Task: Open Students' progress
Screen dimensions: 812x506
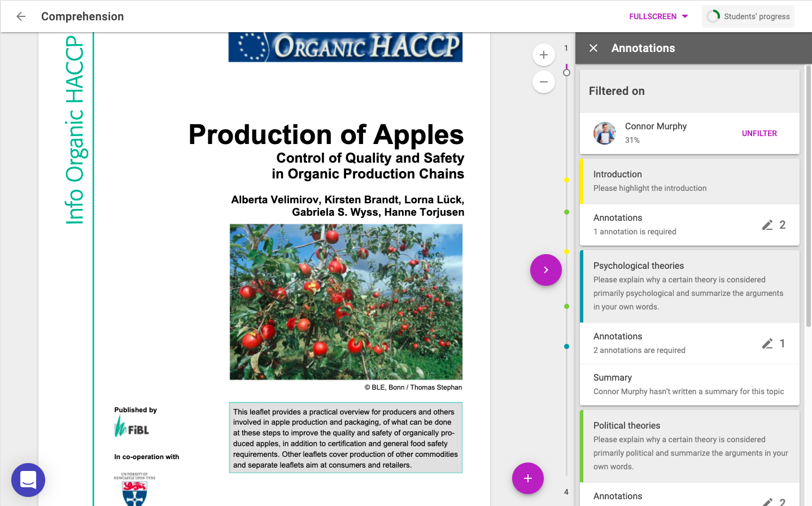Action: pyautogui.click(x=748, y=16)
